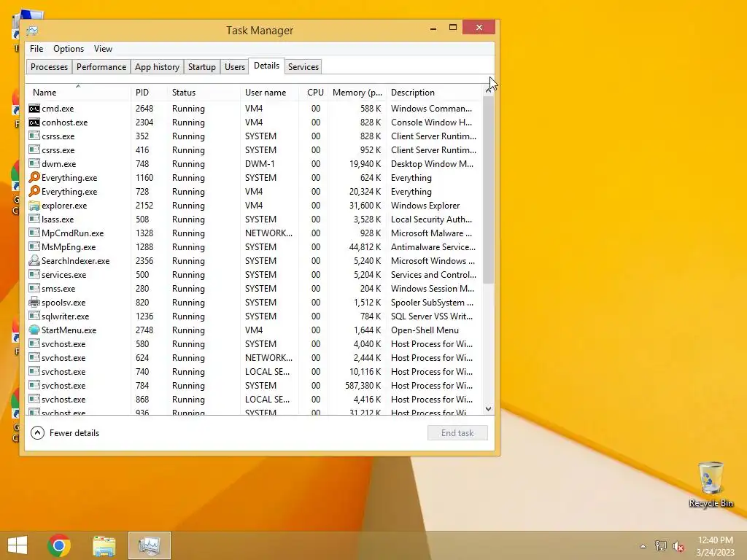Select the svchost.exe row with PID 868
The width and height of the screenshot is (747, 560).
tap(255, 399)
